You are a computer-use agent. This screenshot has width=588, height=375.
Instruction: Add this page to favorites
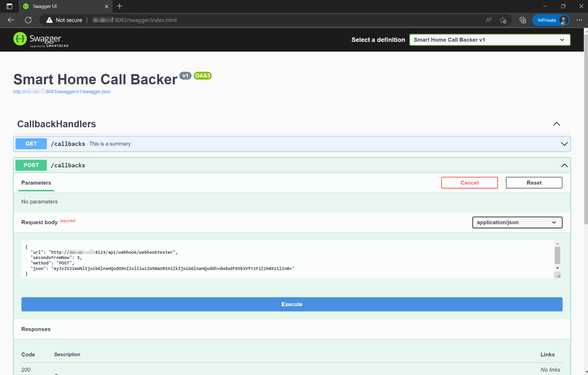pos(503,20)
